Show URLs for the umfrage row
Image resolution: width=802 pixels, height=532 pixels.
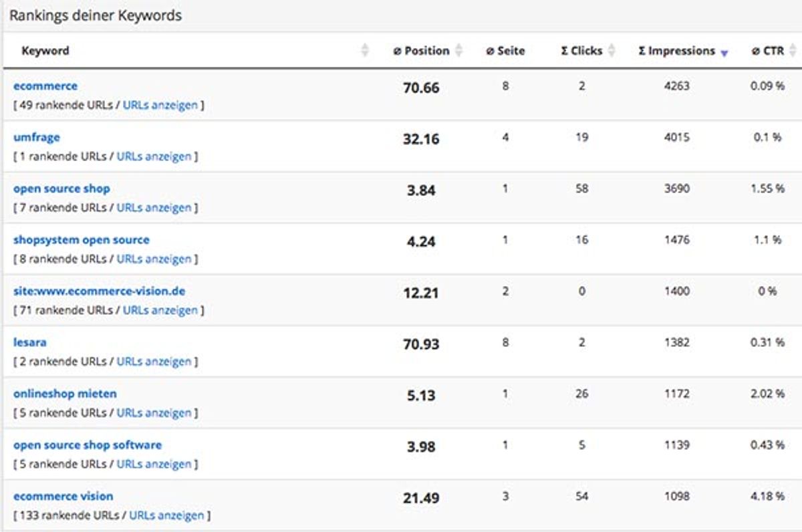(154, 157)
